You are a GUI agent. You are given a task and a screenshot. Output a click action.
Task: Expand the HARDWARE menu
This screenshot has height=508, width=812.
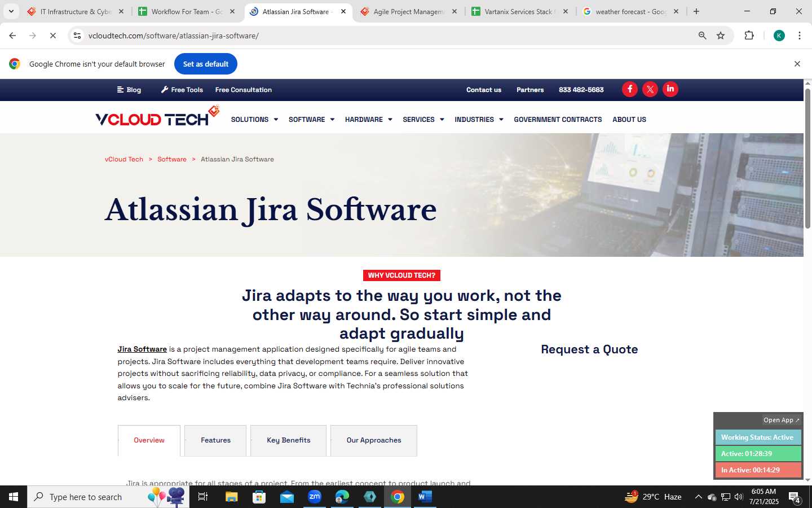pyautogui.click(x=368, y=120)
